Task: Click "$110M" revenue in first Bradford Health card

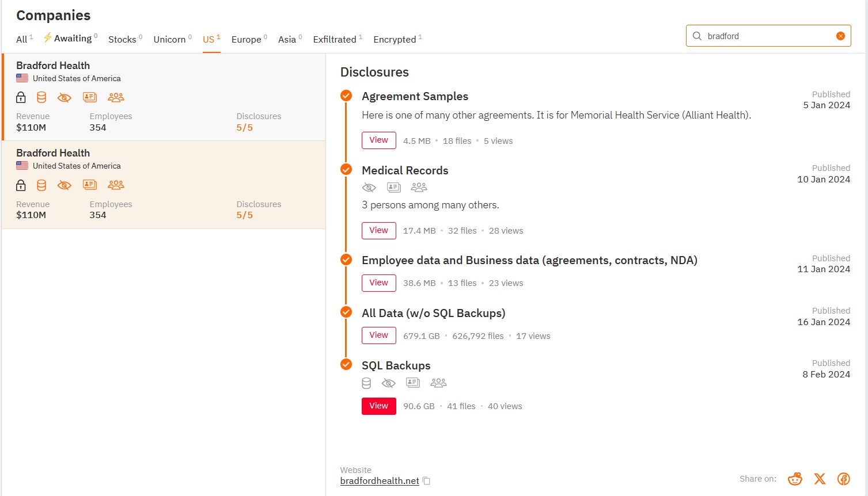Action: (x=31, y=128)
